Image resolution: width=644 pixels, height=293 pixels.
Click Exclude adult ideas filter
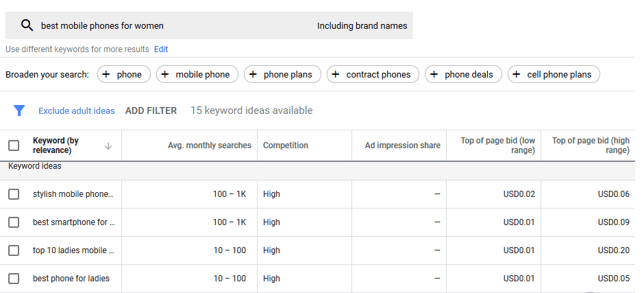point(77,110)
